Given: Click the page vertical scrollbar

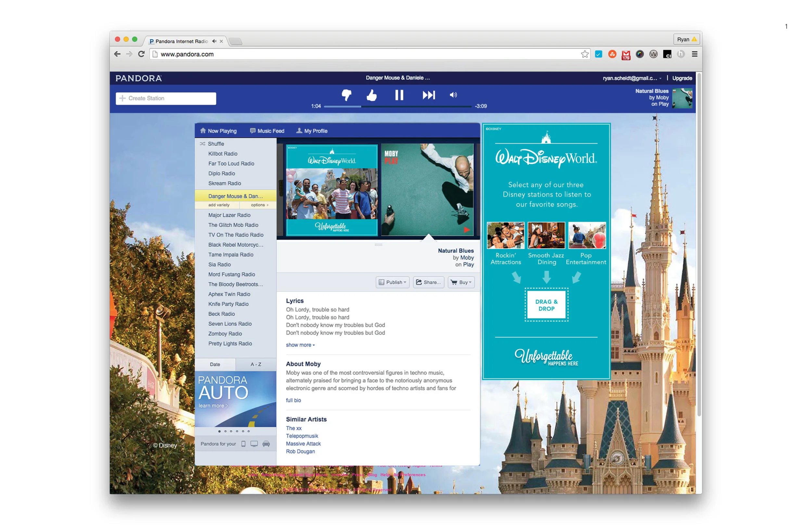Looking at the screenshot, I should click(x=699, y=244).
